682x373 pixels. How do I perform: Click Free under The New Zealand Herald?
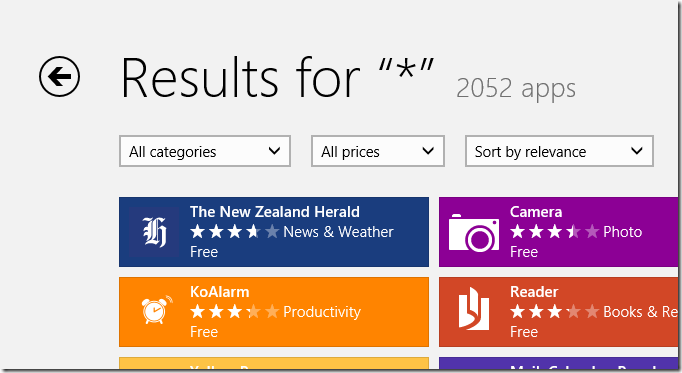tap(204, 252)
